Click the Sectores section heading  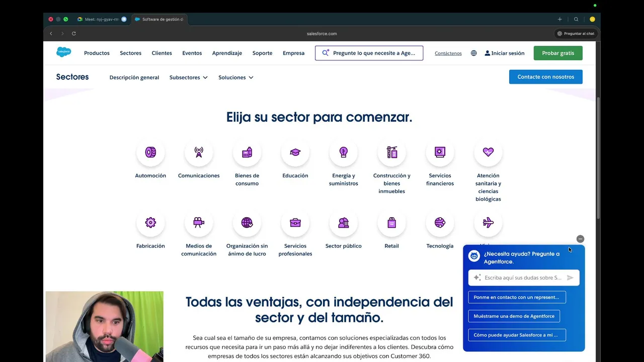coord(72,77)
